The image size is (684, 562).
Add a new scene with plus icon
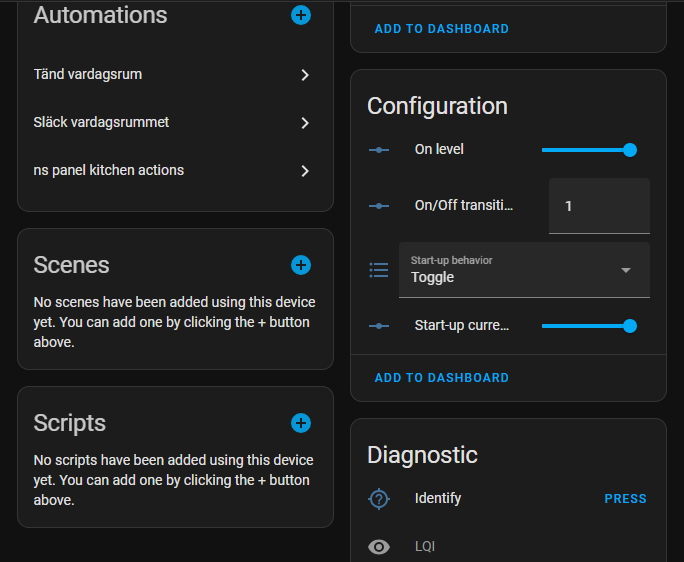(x=301, y=265)
